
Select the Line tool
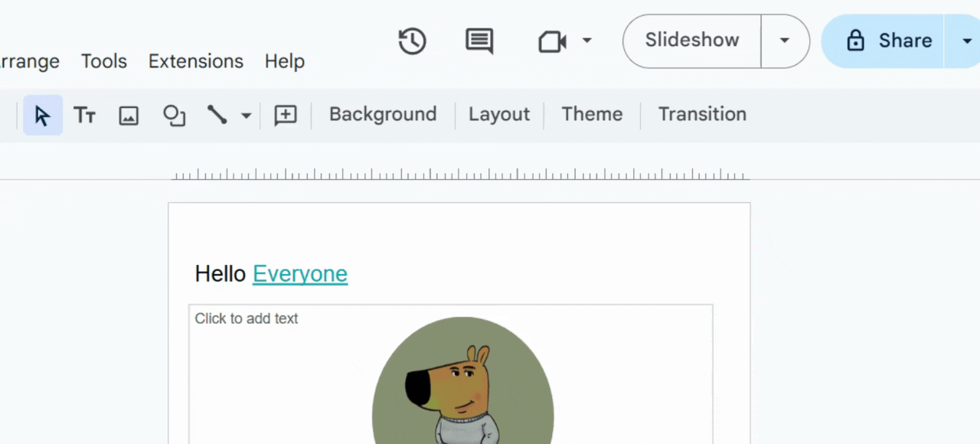pyautogui.click(x=217, y=115)
